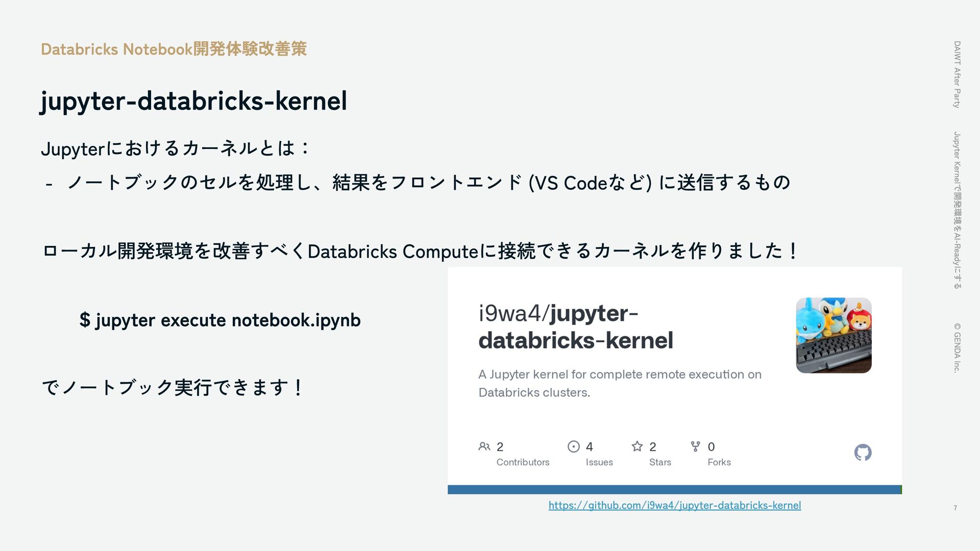Click the Issues count 4
The width and height of the screenshot is (980, 551).
click(590, 447)
